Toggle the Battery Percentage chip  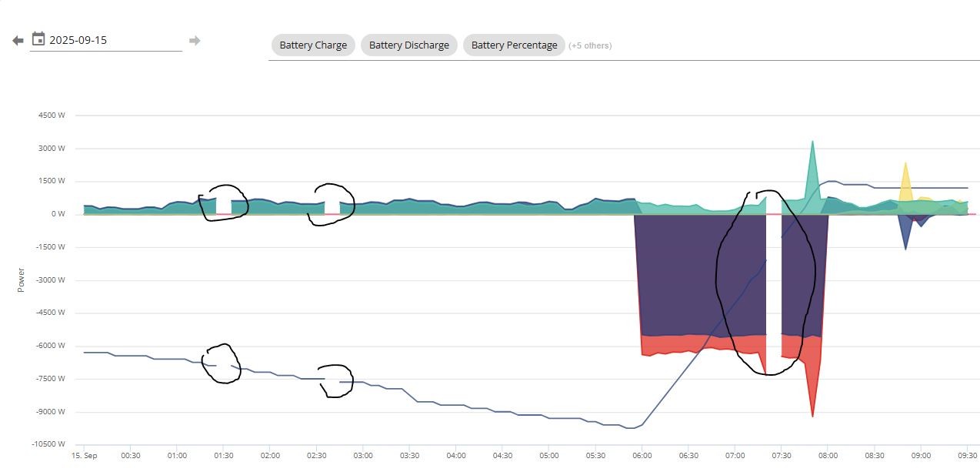514,45
